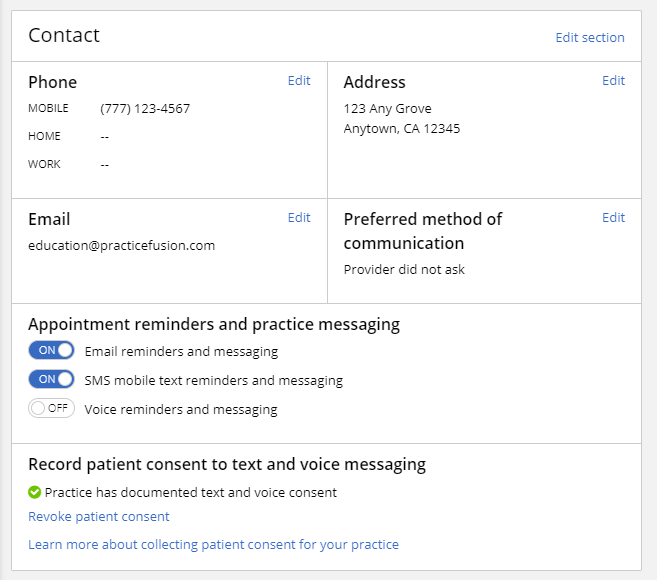The width and height of the screenshot is (657, 580).
Task: Click the WORK phone label
Action: 44,164
